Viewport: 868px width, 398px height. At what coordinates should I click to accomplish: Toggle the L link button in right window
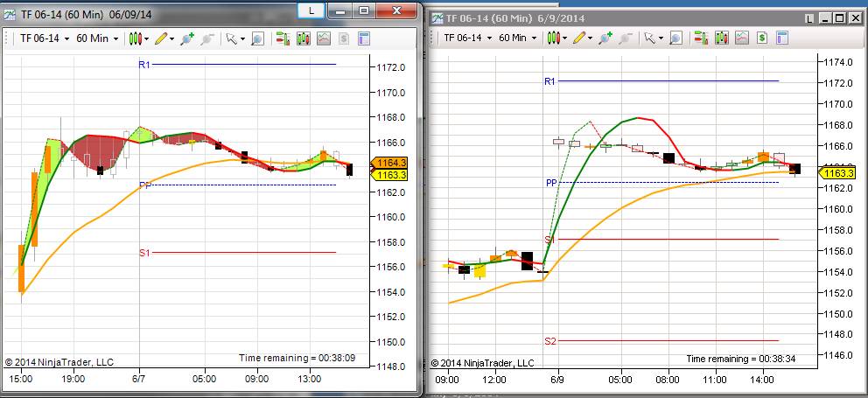[x=809, y=18]
